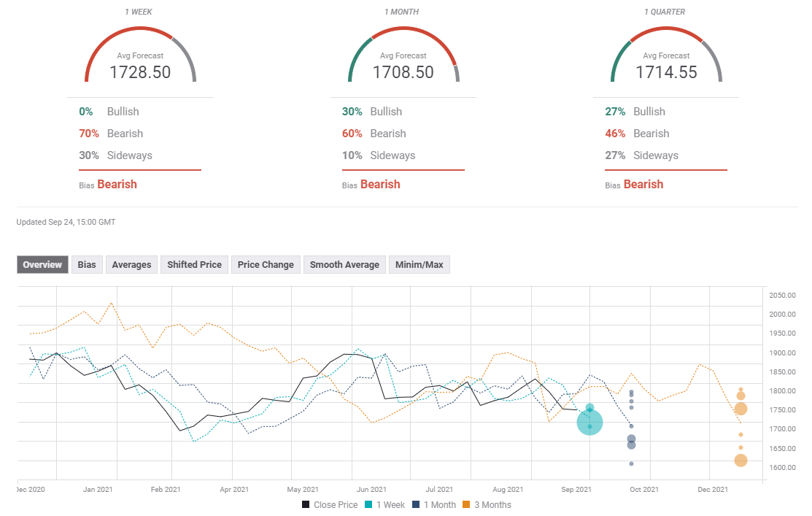Image resolution: width=812 pixels, height=516 pixels.
Task: Click the Bearish bias label under 1 Week
Action: tap(117, 185)
